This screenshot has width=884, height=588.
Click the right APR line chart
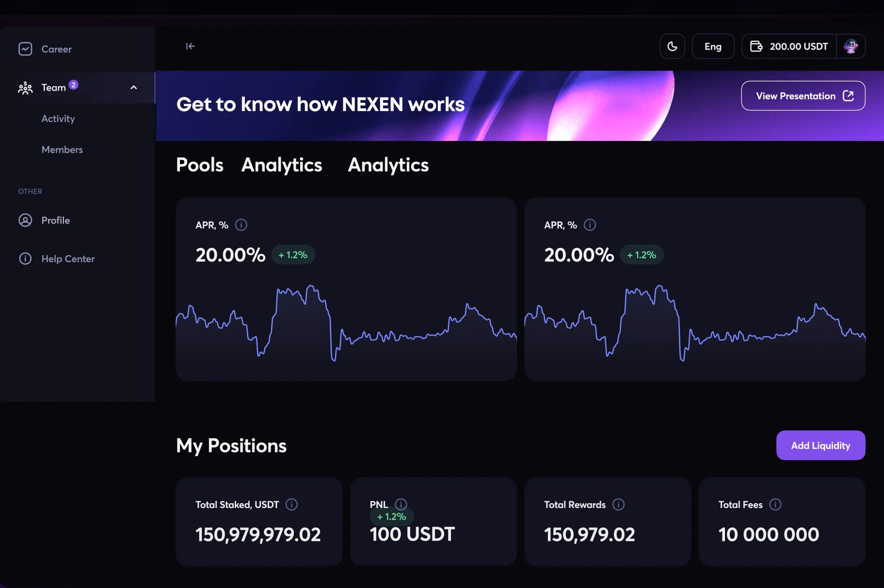click(695, 324)
